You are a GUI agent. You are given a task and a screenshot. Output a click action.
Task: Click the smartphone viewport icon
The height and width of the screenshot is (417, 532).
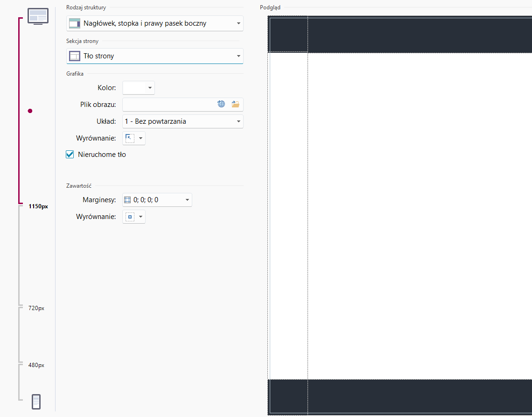coord(36,402)
